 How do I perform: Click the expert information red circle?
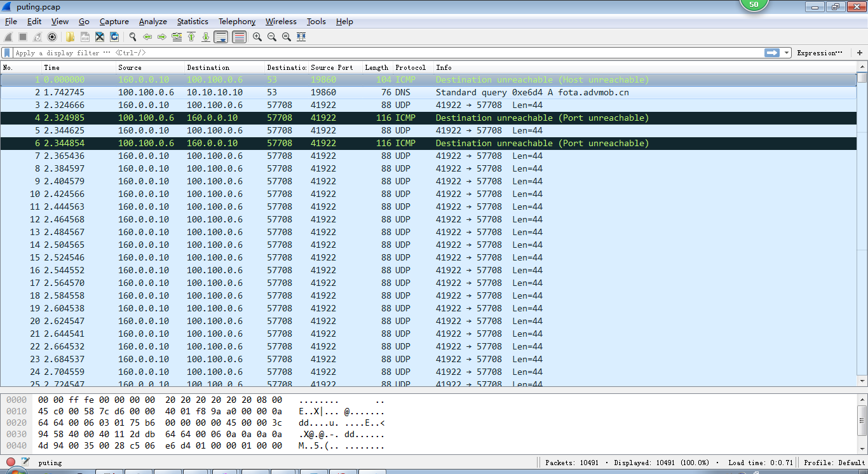[x=11, y=463]
